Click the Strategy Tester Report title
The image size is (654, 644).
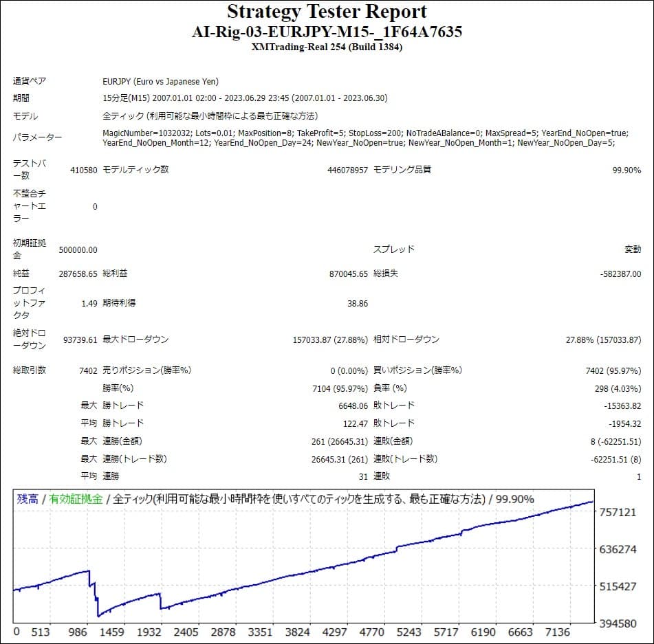pyautogui.click(x=327, y=12)
